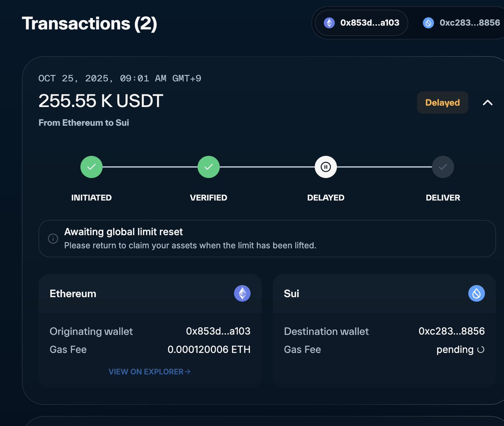
Task: Click the Delayed status badge
Action: pyautogui.click(x=442, y=102)
